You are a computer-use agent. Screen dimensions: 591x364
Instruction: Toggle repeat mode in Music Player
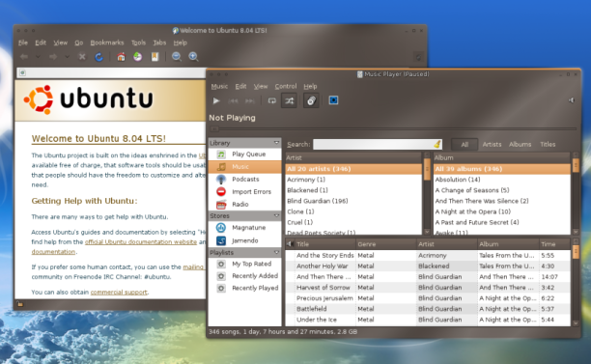coord(271,100)
